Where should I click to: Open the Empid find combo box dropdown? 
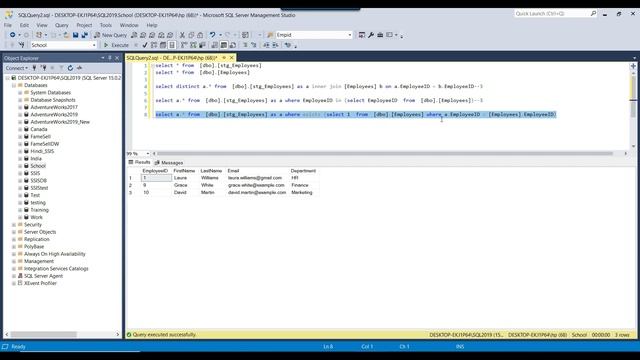click(x=350, y=35)
